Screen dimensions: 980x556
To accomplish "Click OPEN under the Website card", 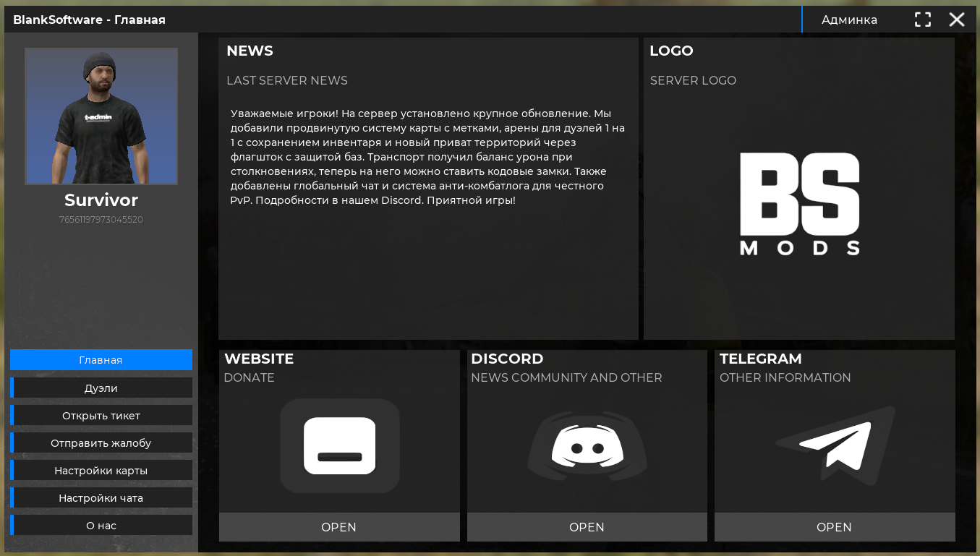I will [x=339, y=527].
